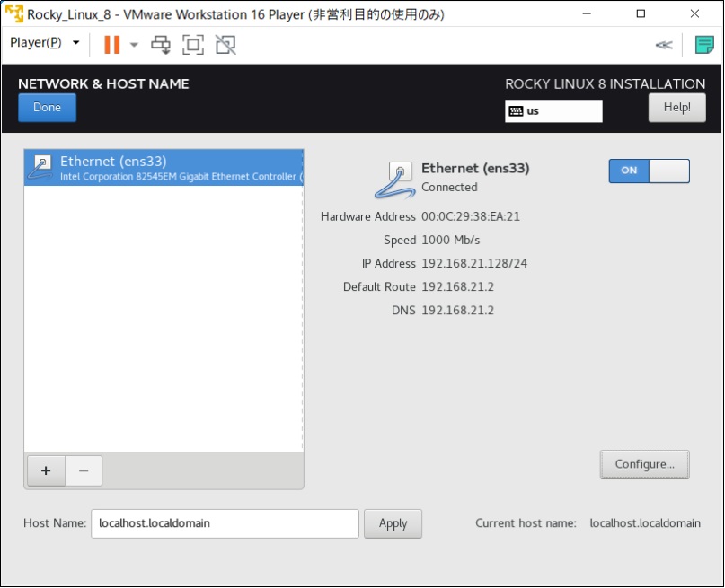Expand the suspend options dropdown arrow
This screenshot has width=725, height=588.
point(133,44)
